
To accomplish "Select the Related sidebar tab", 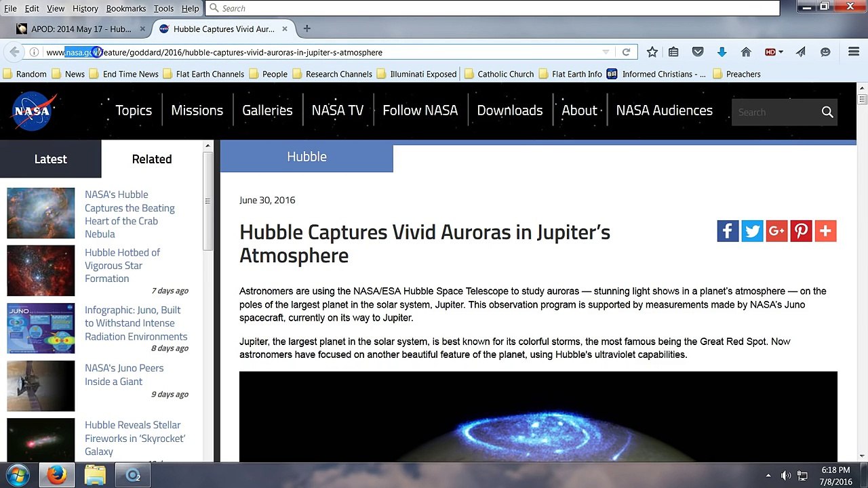I will 152,159.
